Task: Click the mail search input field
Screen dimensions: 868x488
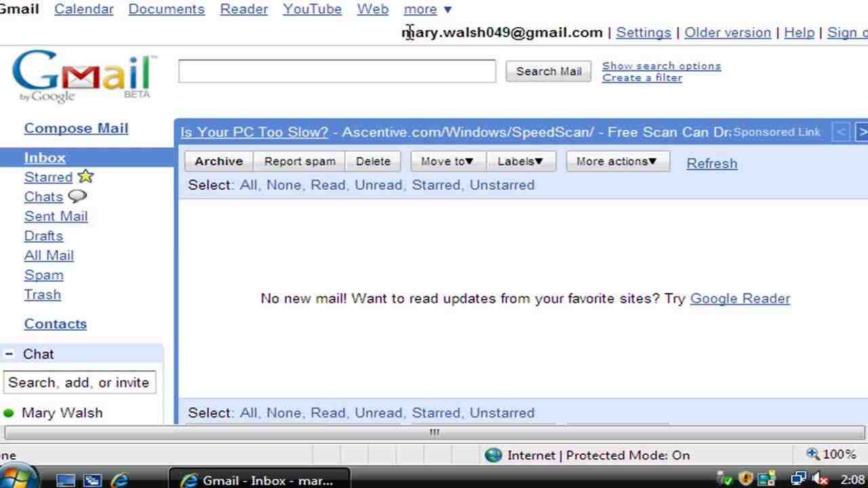Action: tap(337, 71)
